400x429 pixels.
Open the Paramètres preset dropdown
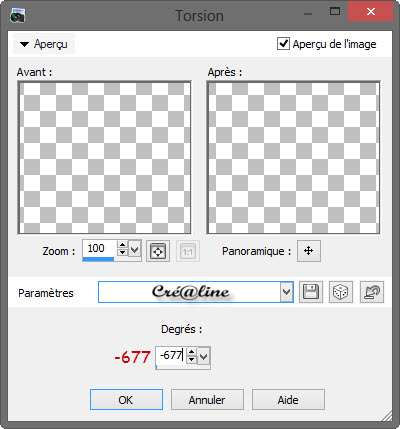click(286, 292)
